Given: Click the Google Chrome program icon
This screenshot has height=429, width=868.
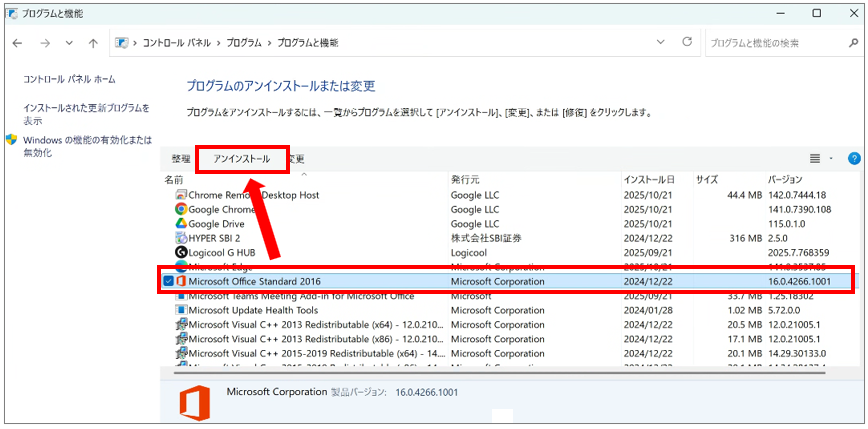Looking at the screenshot, I should [181, 210].
